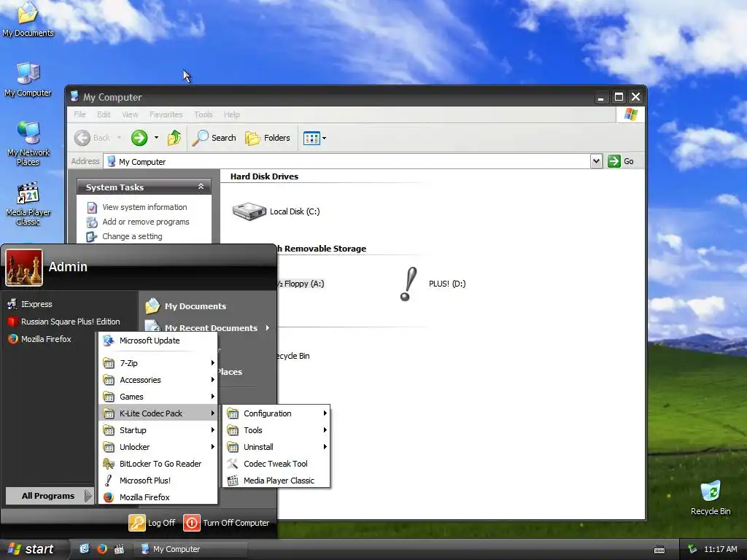Expand the Startup program folder
The width and height of the screenshot is (747, 560).
click(x=158, y=430)
